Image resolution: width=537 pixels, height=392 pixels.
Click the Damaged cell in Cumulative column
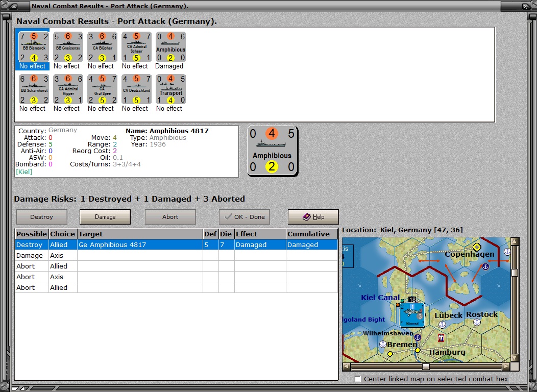[x=312, y=245]
